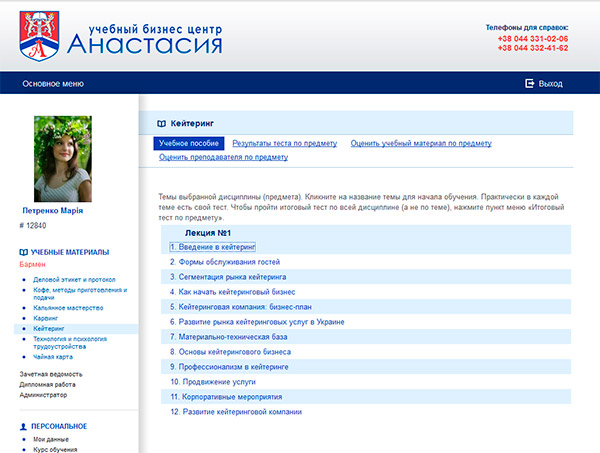Open lecture topic Введение в кейтеринг
Viewport: 600px width, 453px height.
click(x=213, y=246)
